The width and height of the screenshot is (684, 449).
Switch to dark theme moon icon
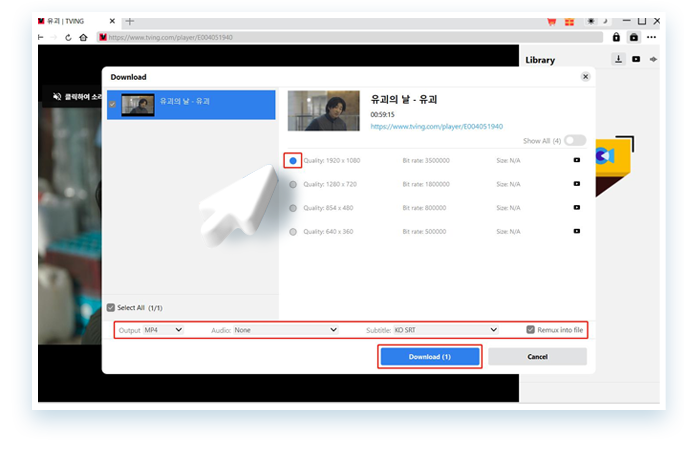(605, 21)
